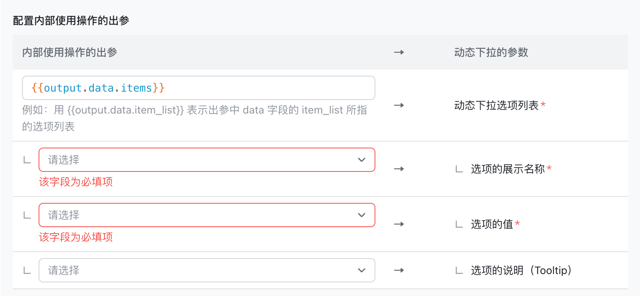Click the 内部使用操作的出参 column header
Screen dimensions: 644x296
tap(70, 52)
